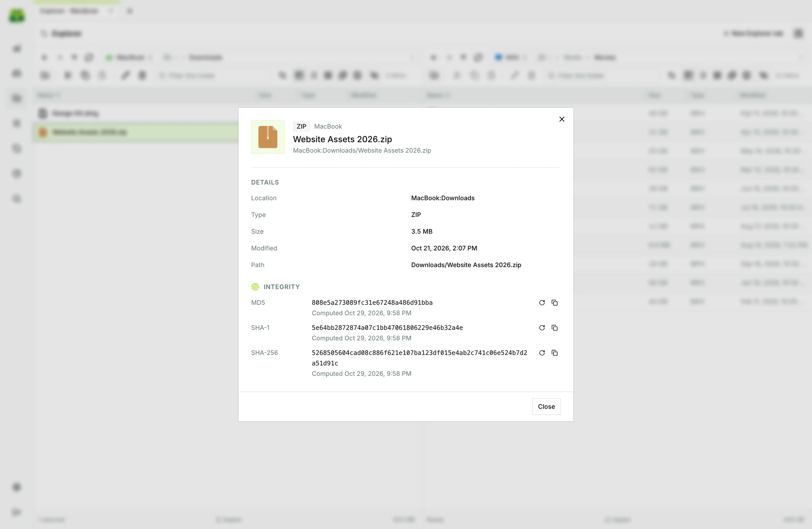Click the SHA-1 hash string
Viewport: 812px width, 529px height.
(x=387, y=328)
